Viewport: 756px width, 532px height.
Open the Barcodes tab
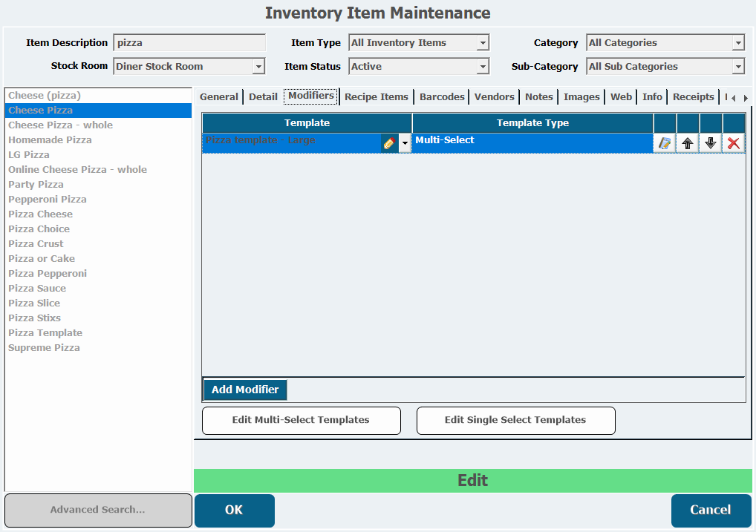coord(442,96)
